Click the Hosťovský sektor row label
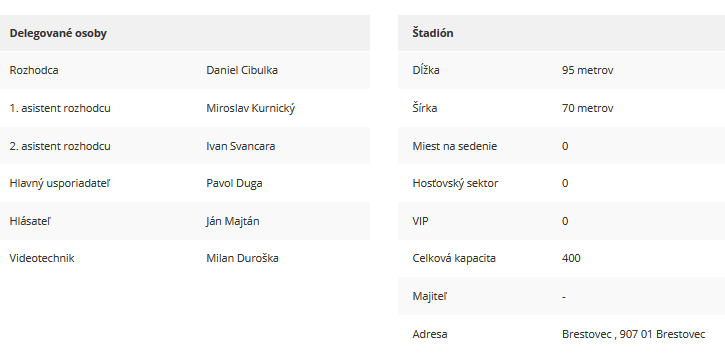Viewport: 725px width, 363px height. click(x=455, y=184)
